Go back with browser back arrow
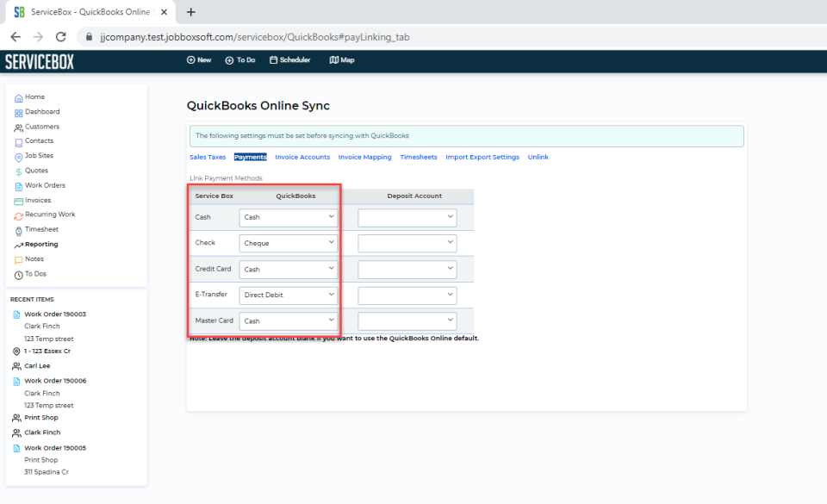This screenshot has height=504, width=827. 16,37
